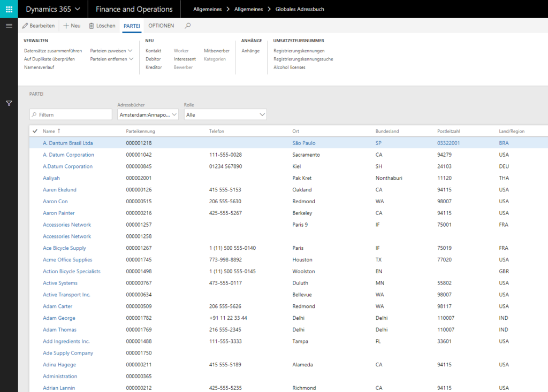Sort by the Name column header
Screen dimensions: 548x392
coord(49,131)
